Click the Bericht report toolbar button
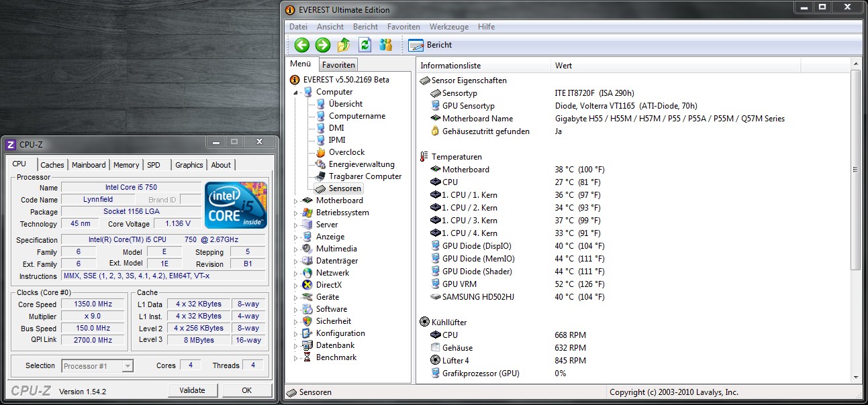This screenshot has height=405, width=868. pyautogui.click(x=430, y=45)
